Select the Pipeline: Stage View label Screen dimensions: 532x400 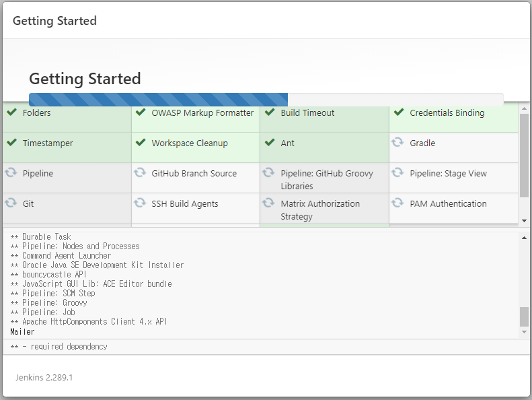point(448,174)
